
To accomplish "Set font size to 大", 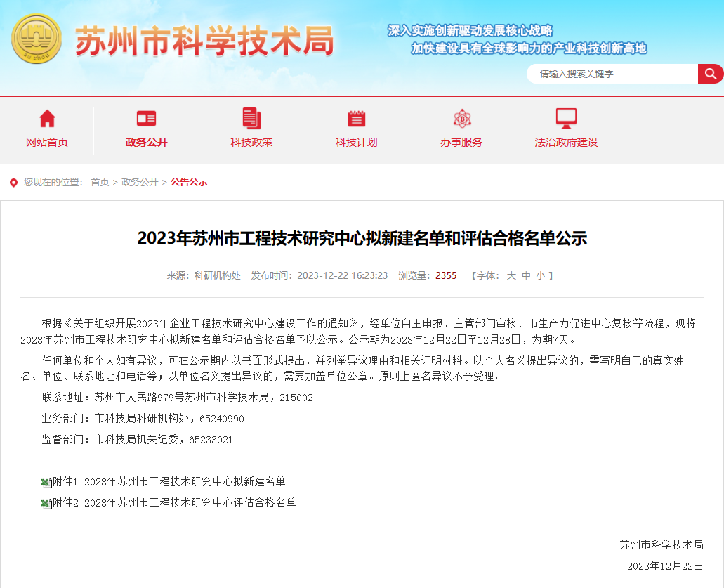I will pos(511,276).
